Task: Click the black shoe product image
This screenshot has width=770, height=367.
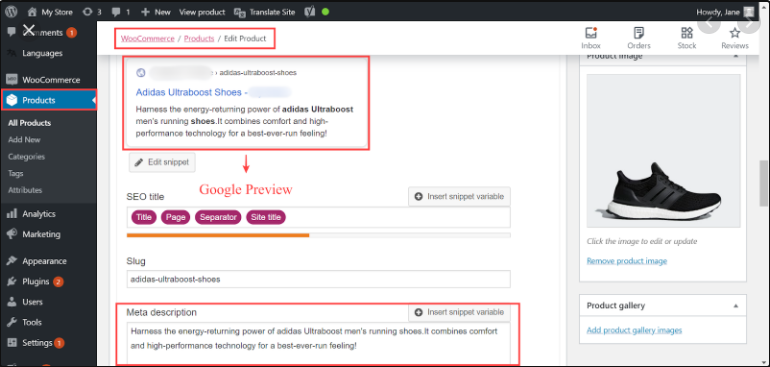Action: (663, 151)
